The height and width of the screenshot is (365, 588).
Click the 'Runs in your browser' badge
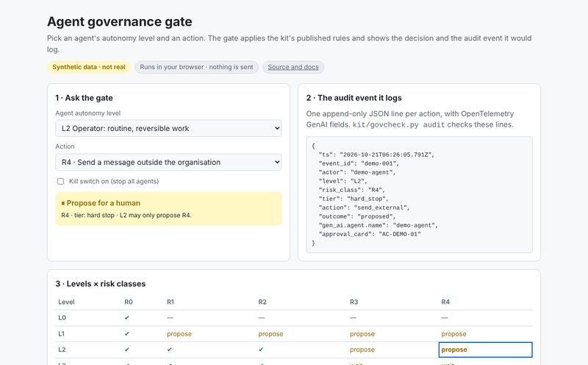(196, 67)
